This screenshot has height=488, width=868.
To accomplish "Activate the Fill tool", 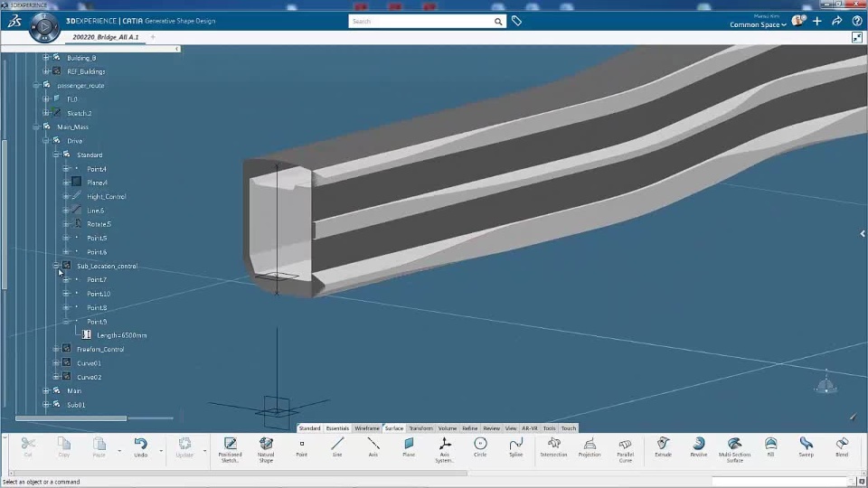I will tap(770, 447).
